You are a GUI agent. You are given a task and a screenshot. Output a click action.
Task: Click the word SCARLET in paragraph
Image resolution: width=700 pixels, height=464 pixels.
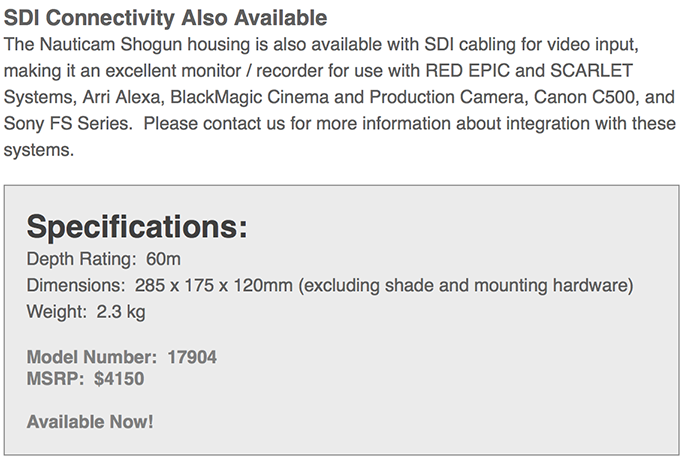pyautogui.click(x=591, y=71)
